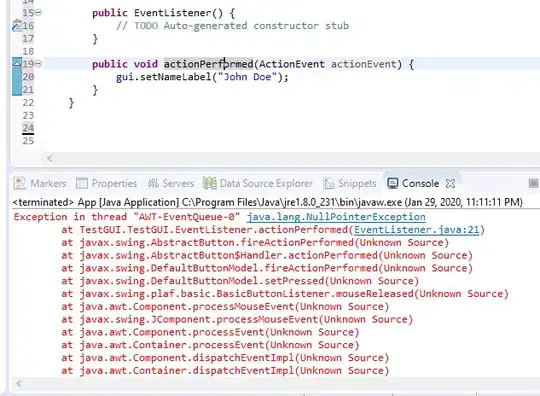Open the Markers tab
The width and height of the screenshot is (540, 396).
(x=40, y=183)
